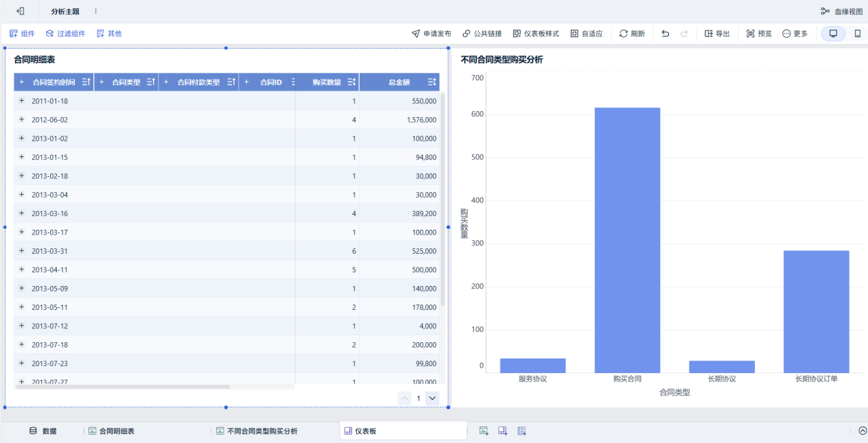Click the add component icon in bottom bar
Image resolution: width=868 pixels, height=443 pixels.
click(x=484, y=431)
